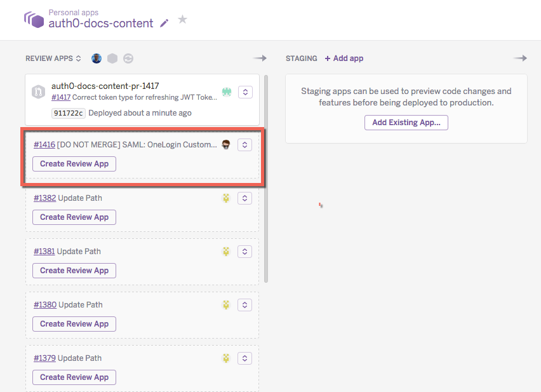Expand options for #1382 pull request

pos(244,198)
